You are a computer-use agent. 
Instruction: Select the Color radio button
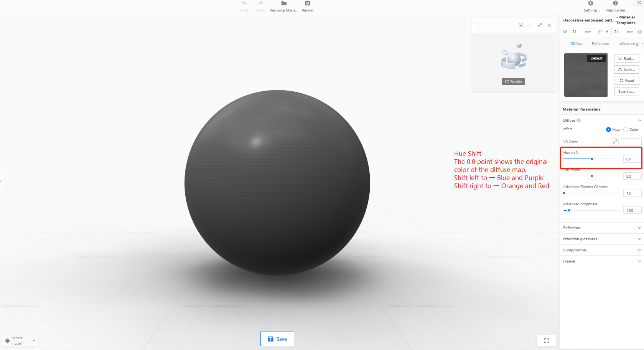pos(626,130)
